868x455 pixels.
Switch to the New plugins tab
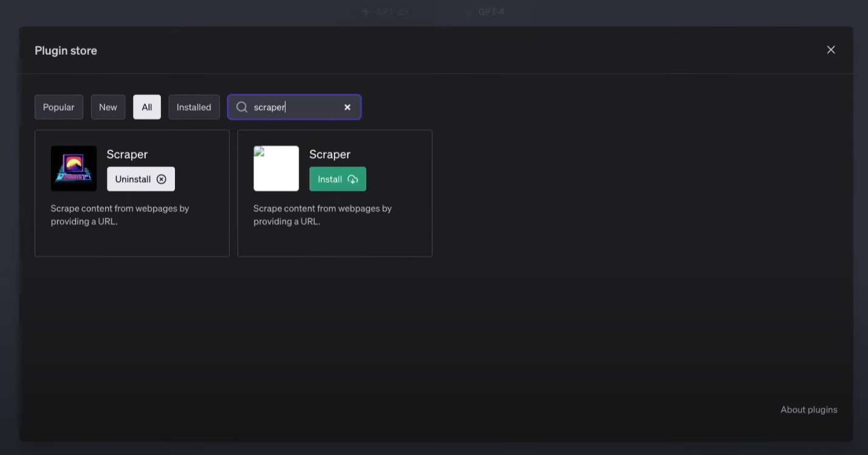pos(108,107)
